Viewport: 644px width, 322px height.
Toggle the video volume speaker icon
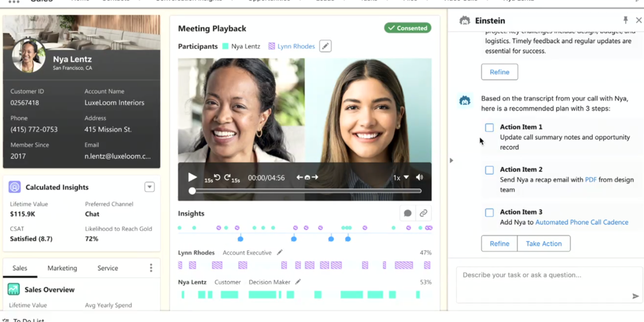point(420,178)
